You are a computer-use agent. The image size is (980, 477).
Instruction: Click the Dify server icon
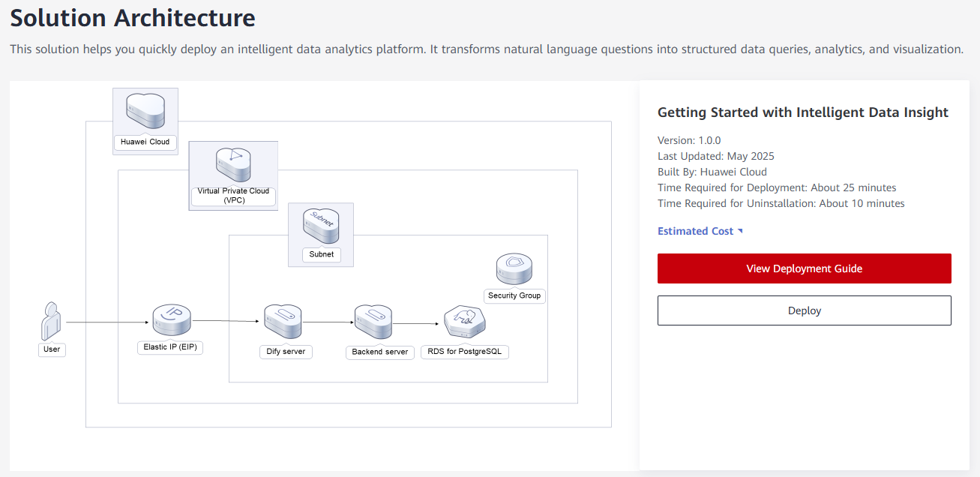[x=283, y=322]
